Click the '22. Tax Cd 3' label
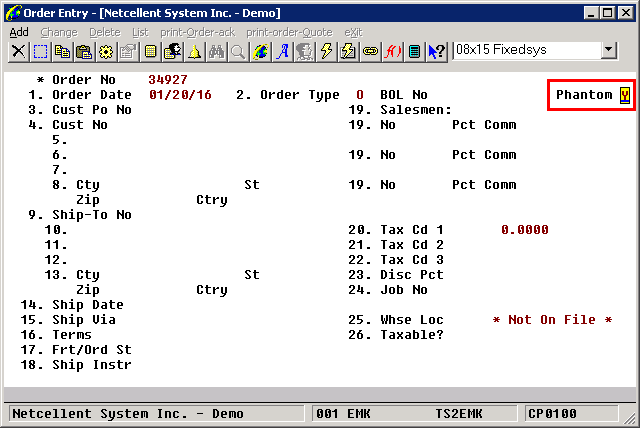 pyautogui.click(x=396, y=260)
